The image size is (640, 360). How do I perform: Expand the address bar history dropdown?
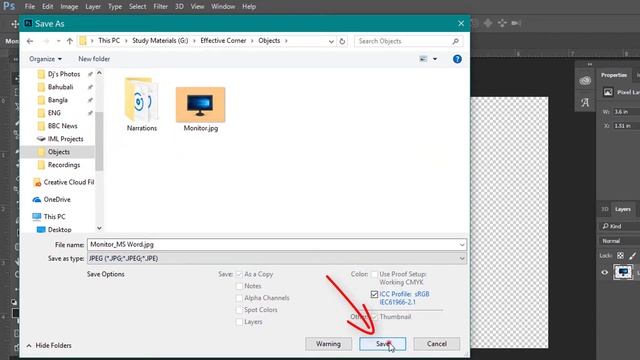(x=331, y=41)
